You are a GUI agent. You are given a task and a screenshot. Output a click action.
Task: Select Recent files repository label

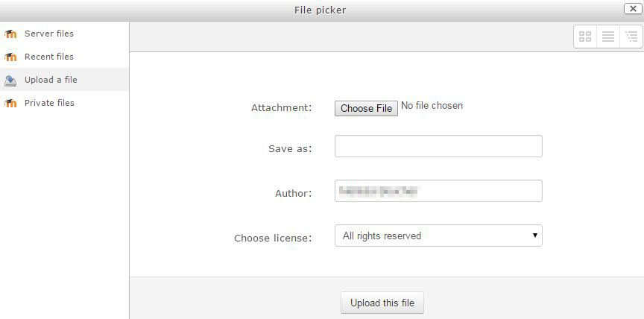49,57
